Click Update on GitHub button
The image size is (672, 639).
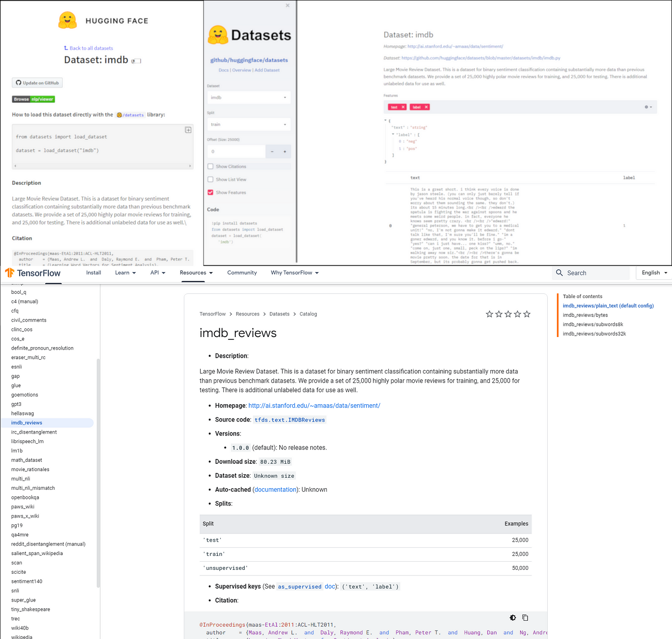click(x=37, y=83)
